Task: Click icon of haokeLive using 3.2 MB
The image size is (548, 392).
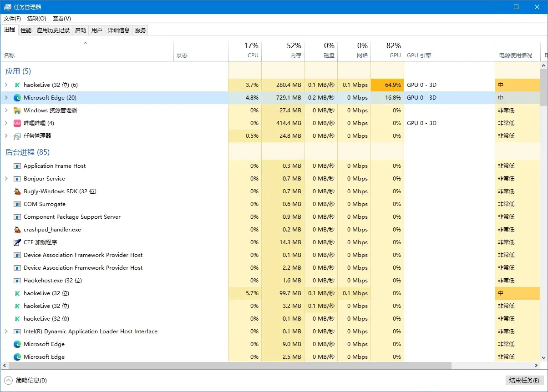Action: [x=17, y=306]
